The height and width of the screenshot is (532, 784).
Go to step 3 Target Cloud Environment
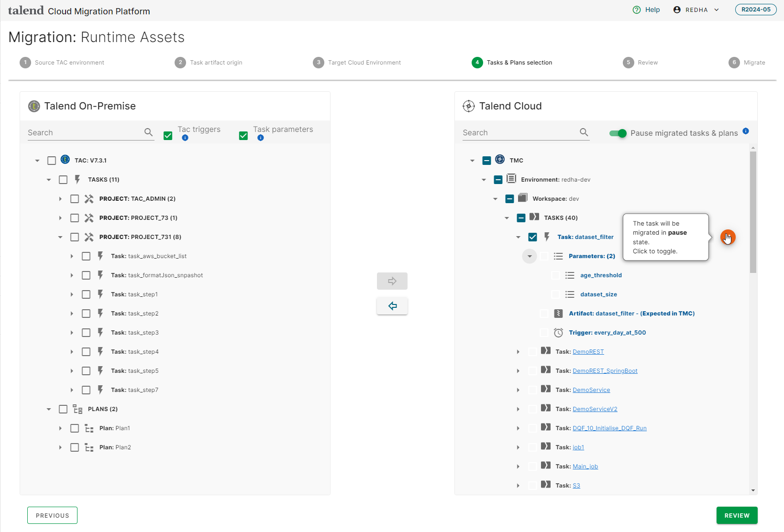point(357,63)
